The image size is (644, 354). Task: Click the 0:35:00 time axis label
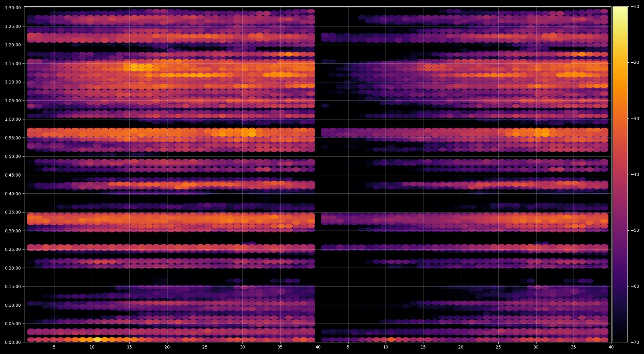pos(13,212)
